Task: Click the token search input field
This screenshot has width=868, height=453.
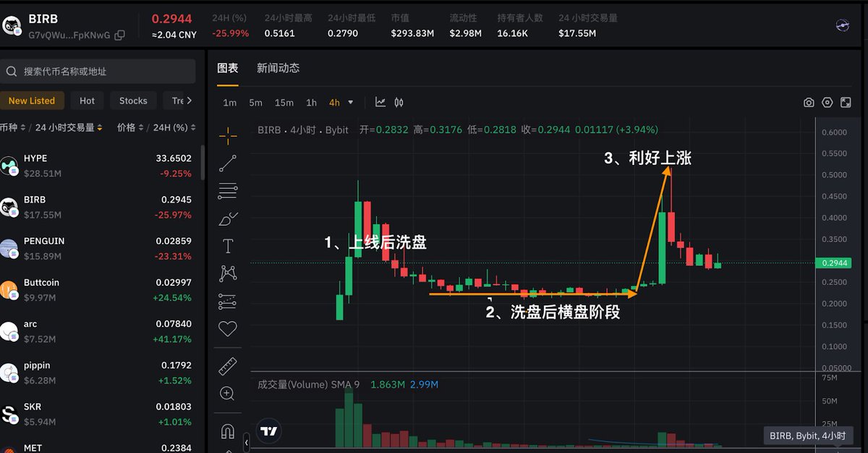Action: click(x=98, y=72)
